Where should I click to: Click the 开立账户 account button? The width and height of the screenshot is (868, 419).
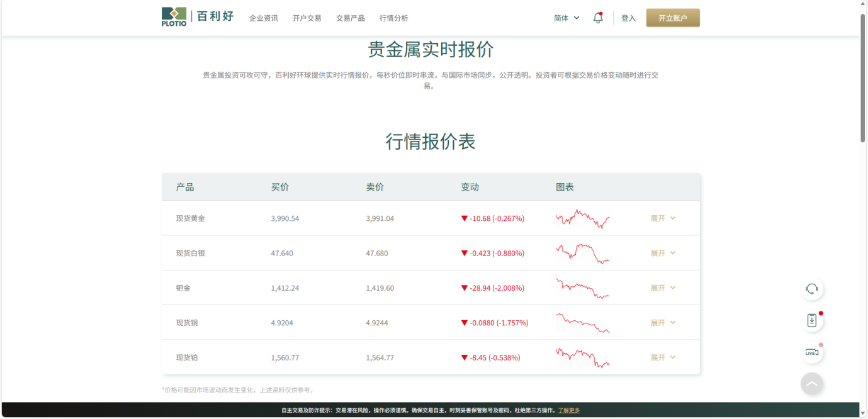pos(672,18)
